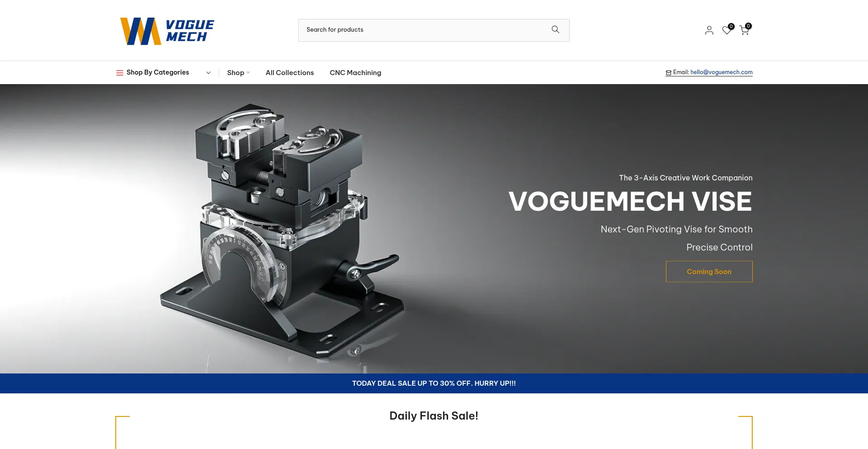Click 'Next-Gen Pivoting Vise for Smooth' text
The image size is (868, 449).
[x=677, y=229]
